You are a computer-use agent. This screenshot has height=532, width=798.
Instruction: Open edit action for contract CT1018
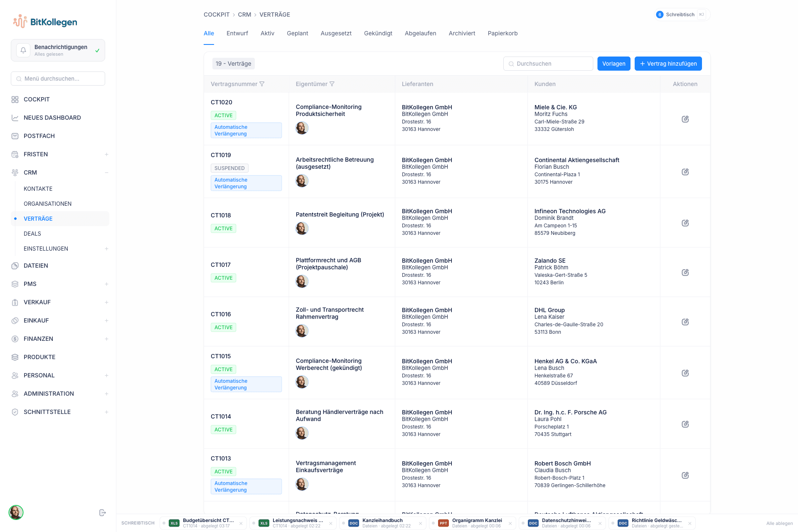click(x=685, y=223)
